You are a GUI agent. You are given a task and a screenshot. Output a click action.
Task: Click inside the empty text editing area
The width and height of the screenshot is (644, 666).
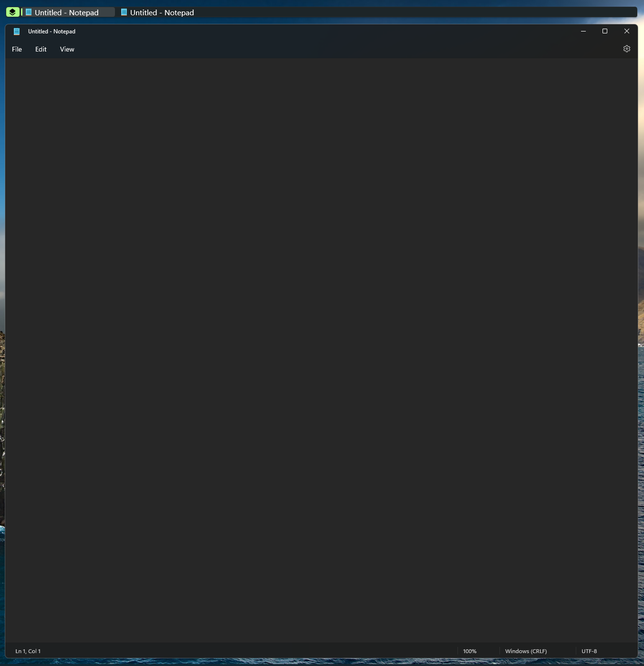coord(322,350)
